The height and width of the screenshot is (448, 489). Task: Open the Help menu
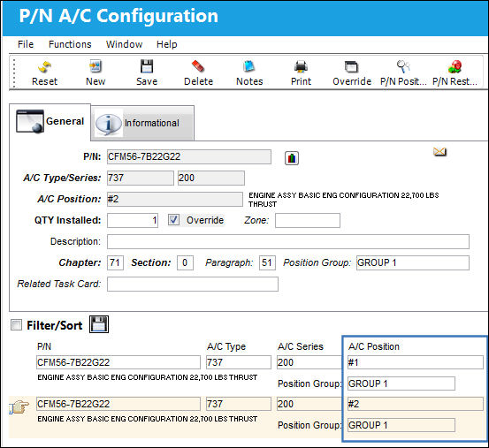coord(167,44)
